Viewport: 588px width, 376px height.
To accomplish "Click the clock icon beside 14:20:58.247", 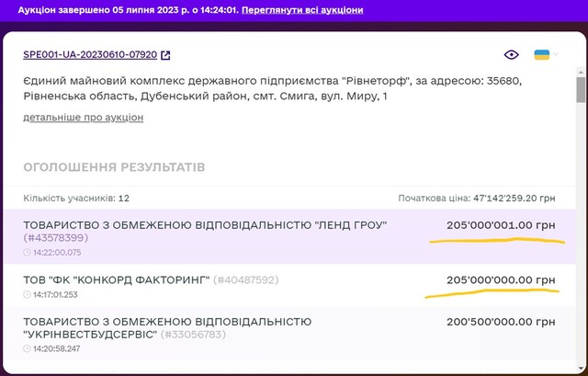I will click(x=27, y=348).
